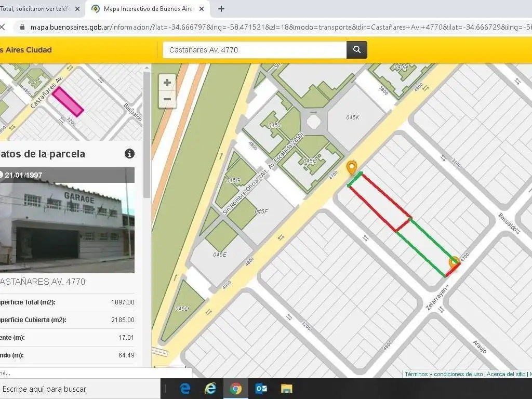Click the orange marker near Zelarrayan street
Screen dimensions: 532x399
coord(454,261)
